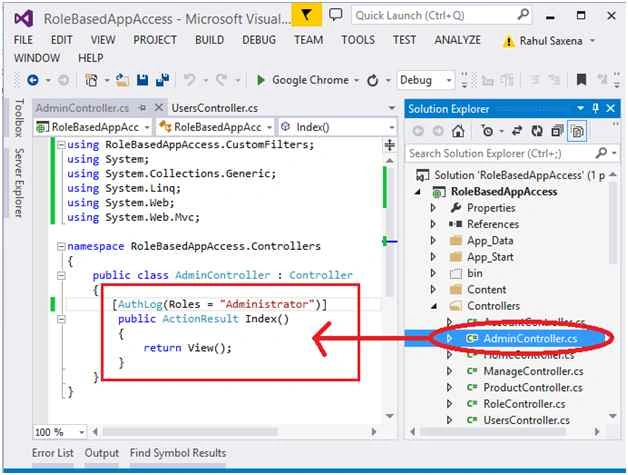Click the editor horizontal scrollbar thumb
Viewport: 628px width, 475px height.
pyautogui.click(x=190, y=432)
